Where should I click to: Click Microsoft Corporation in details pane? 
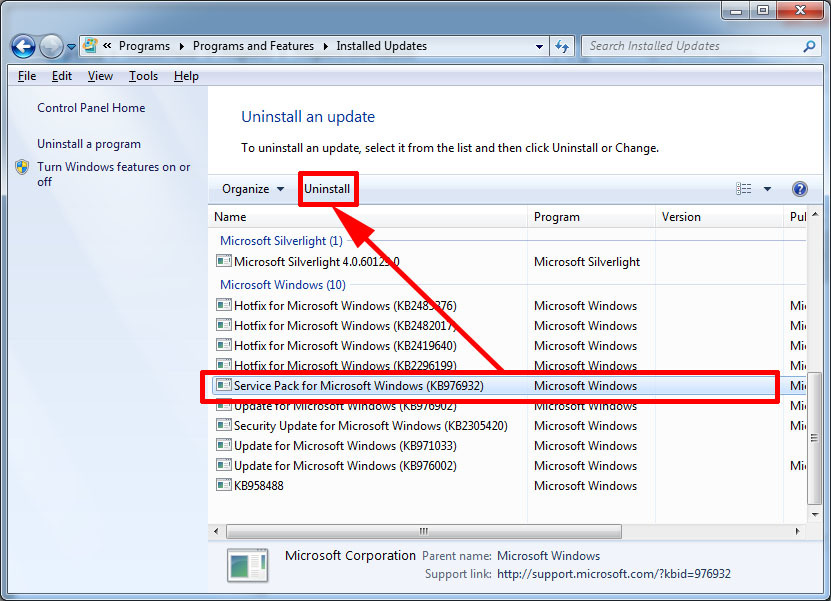tap(350, 555)
